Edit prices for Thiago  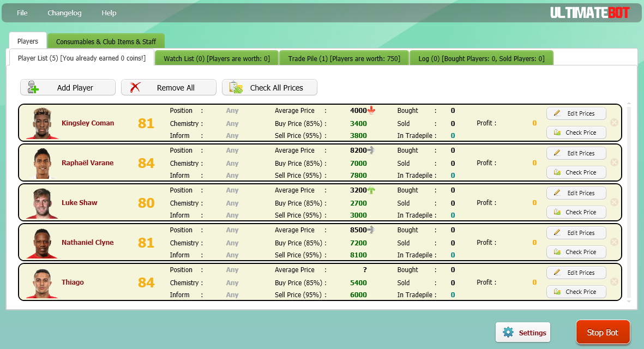coord(576,273)
